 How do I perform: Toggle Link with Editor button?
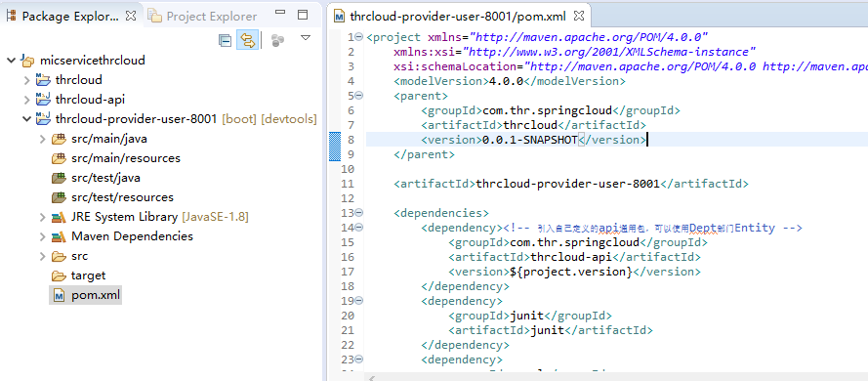coord(247,40)
